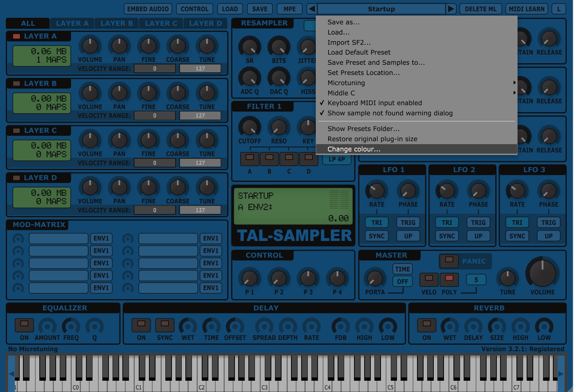This screenshot has height=392, width=574.
Task: Open the portamento OFF mode selector
Action: click(x=402, y=281)
